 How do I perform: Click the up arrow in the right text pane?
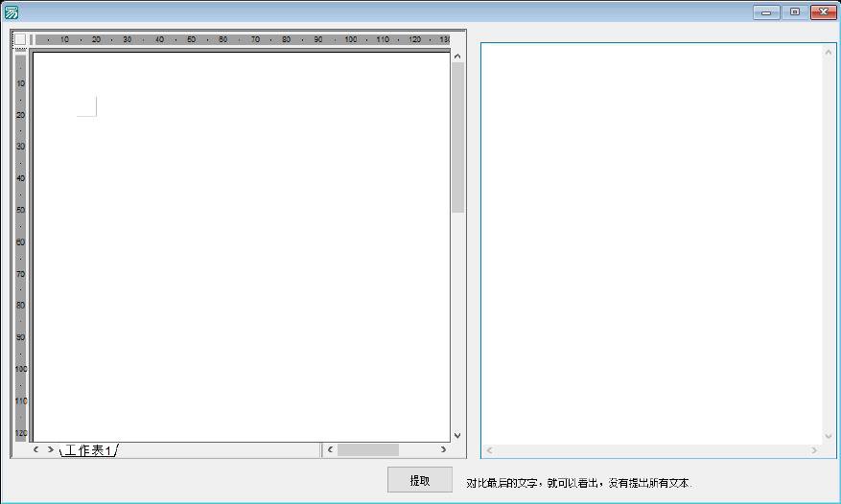(x=829, y=52)
